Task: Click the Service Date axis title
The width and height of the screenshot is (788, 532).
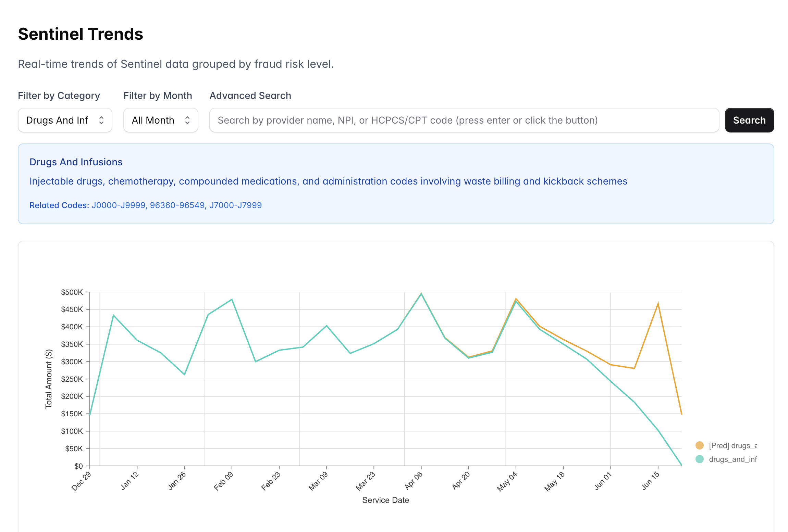Action: (x=385, y=500)
